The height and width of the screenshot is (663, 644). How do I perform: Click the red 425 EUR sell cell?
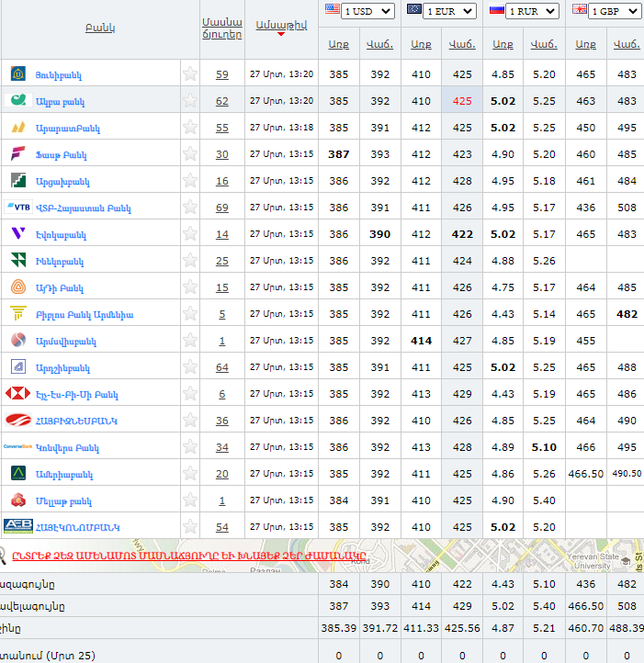click(x=462, y=101)
